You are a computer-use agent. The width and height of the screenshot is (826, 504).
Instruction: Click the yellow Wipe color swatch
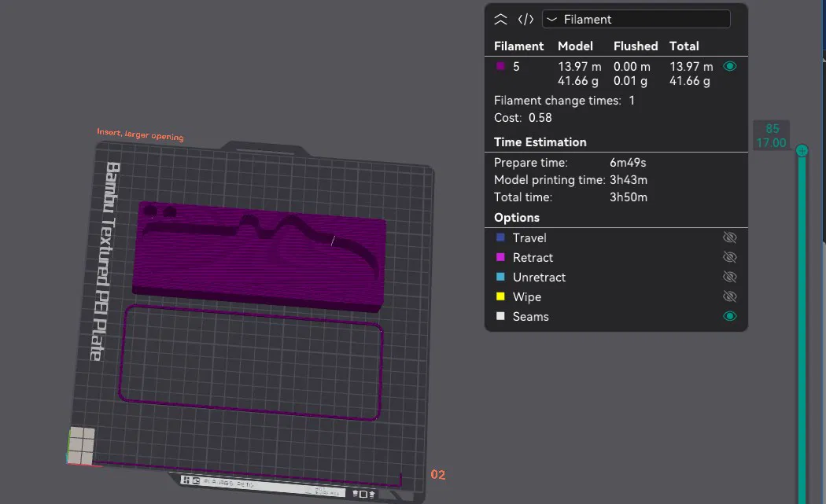pos(500,296)
